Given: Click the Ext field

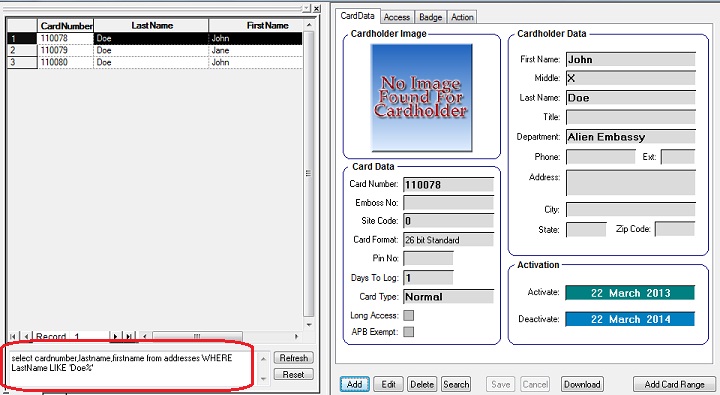Looking at the screenshot, I should tap(678, 157).
